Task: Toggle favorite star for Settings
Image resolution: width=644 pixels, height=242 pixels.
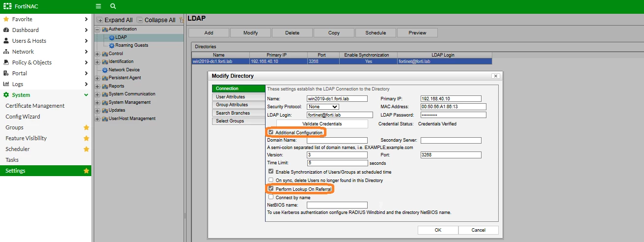Action: point(86,171)
